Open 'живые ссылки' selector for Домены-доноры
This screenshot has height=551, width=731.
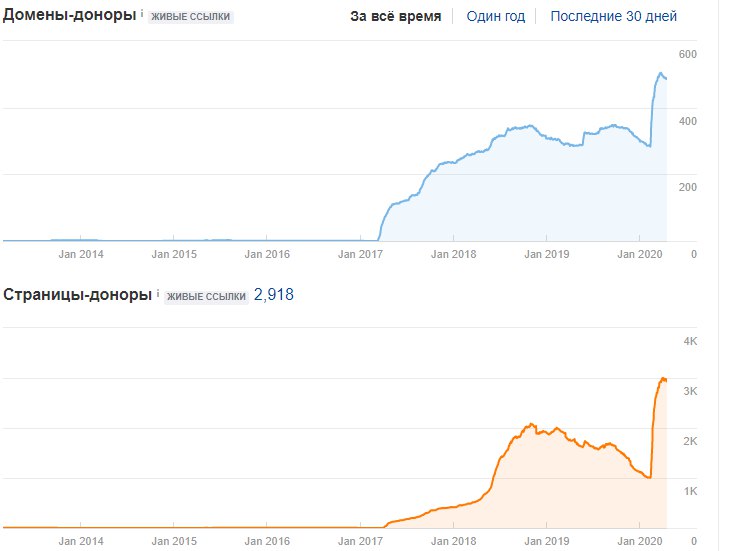coord(191,16)
